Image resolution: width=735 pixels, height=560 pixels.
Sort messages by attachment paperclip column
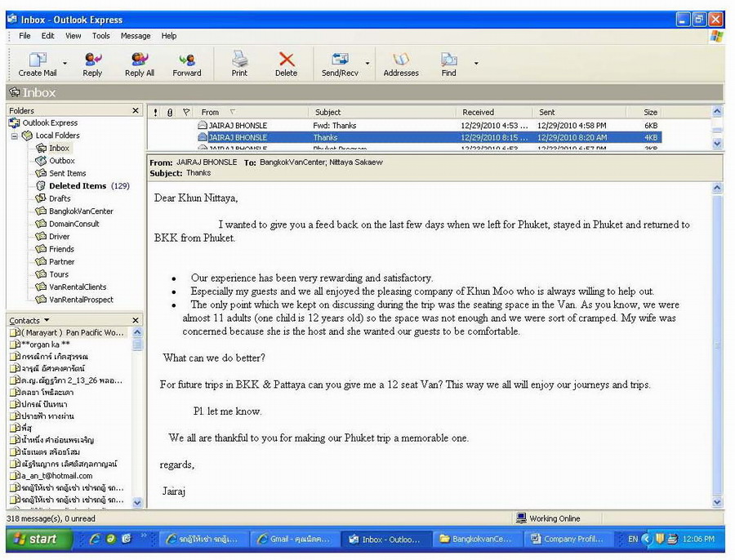click(170, 113)
